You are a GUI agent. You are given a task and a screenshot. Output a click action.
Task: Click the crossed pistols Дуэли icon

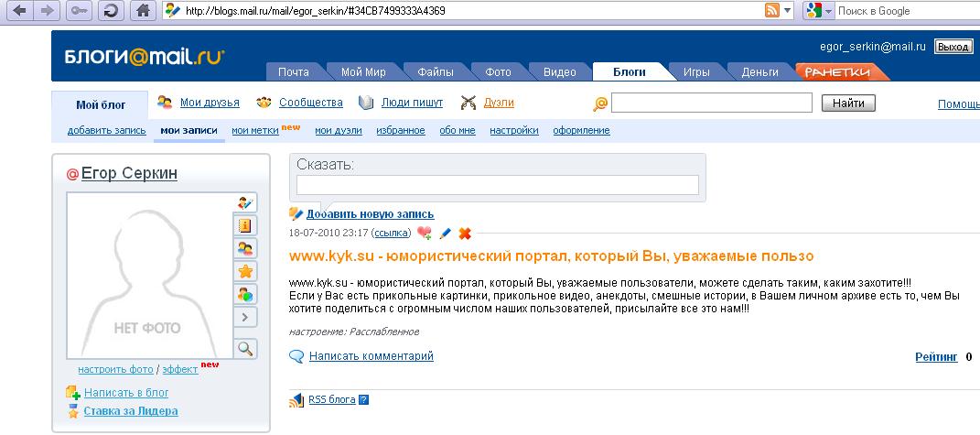click(x=468, y=103)
